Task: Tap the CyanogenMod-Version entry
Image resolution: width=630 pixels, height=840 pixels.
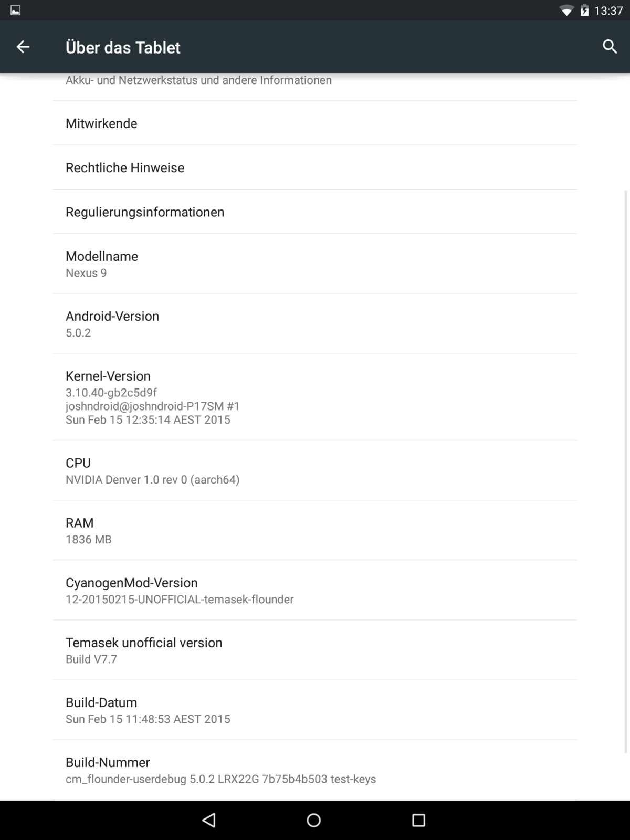Action: tap(315, 590)
